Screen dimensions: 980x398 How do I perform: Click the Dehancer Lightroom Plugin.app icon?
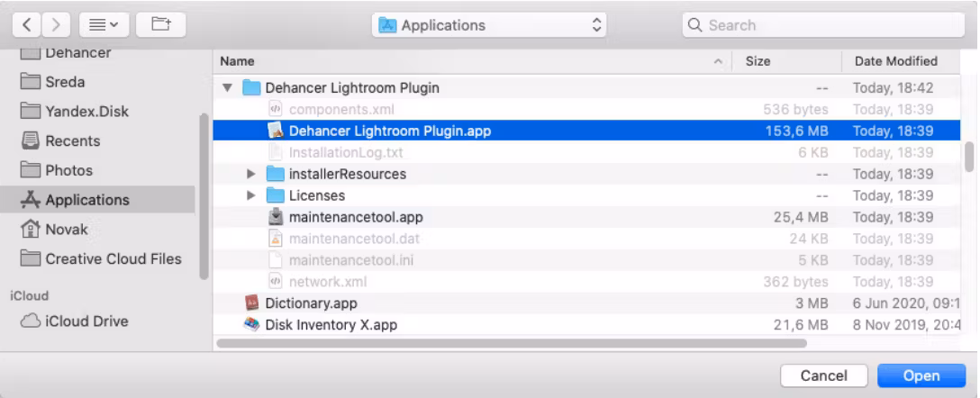[x=276, y=131]
